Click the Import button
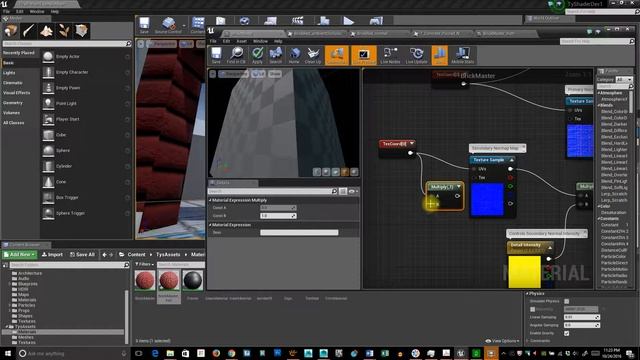The image size is (640, 360). point(52,255)
